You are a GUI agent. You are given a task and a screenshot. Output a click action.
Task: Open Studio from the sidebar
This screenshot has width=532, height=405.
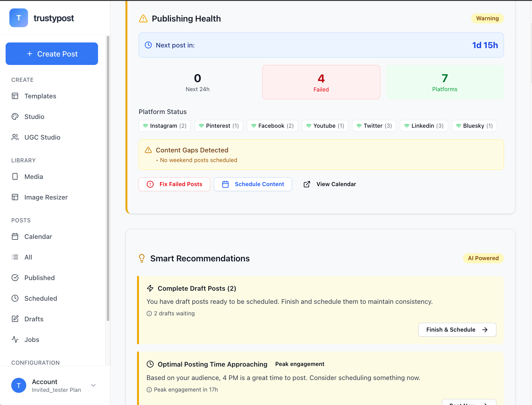coord(34,117)
